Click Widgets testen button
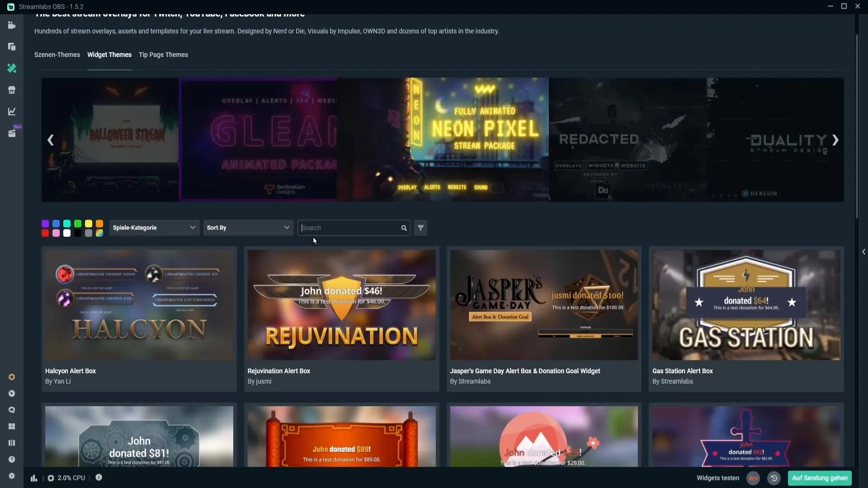Viewport: 868px width, 488px height. (x=718, y=478)
